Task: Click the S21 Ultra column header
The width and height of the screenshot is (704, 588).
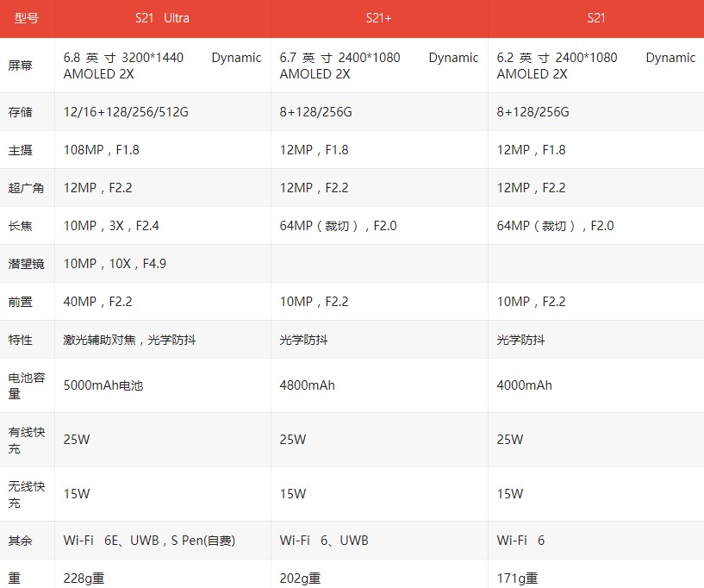Action: [162, 18]
